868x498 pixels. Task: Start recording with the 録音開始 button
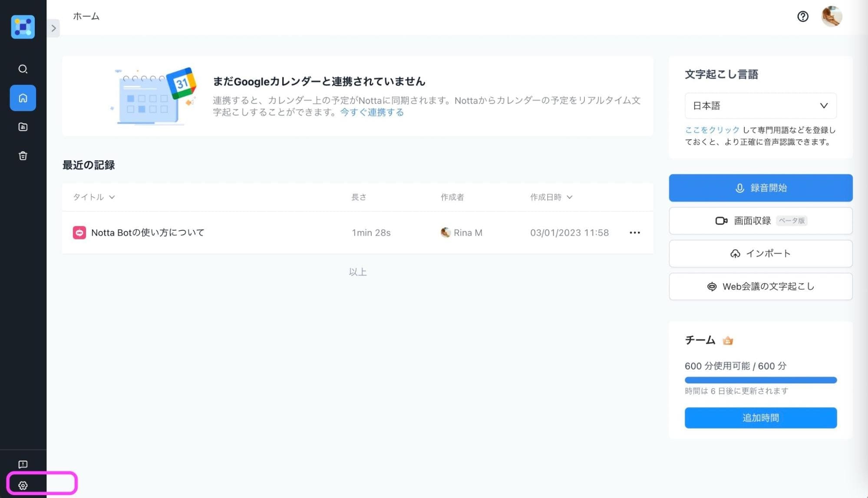click(x=760, y=188)
